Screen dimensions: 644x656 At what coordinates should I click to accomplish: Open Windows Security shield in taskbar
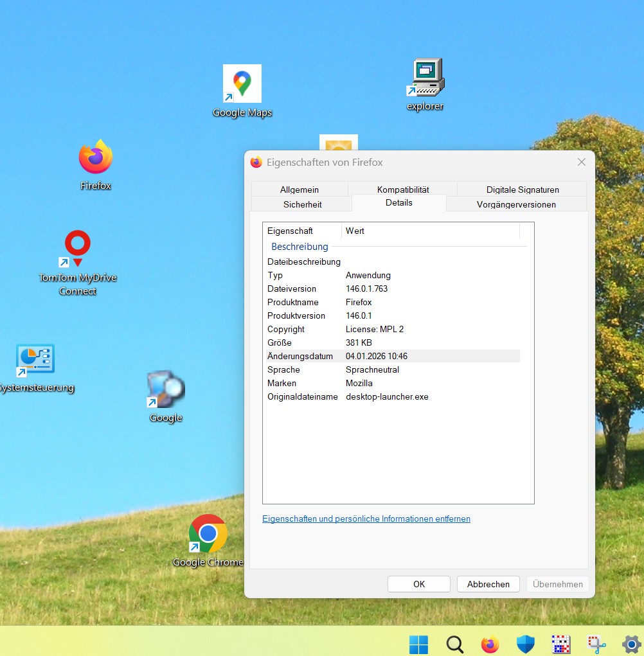[x=525, y=644]
